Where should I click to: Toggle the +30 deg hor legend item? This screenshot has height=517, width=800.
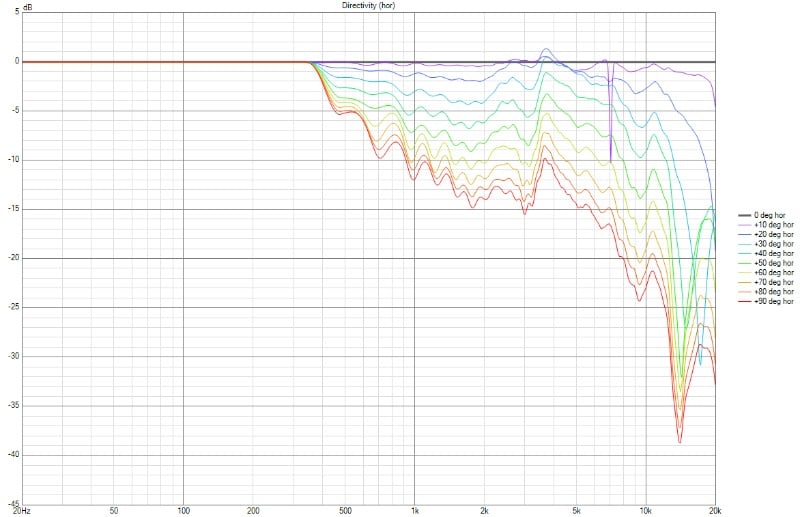pos(775,243)
